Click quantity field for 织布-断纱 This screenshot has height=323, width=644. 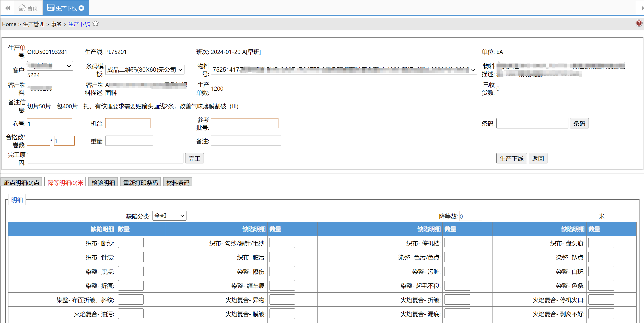[131, 243]
